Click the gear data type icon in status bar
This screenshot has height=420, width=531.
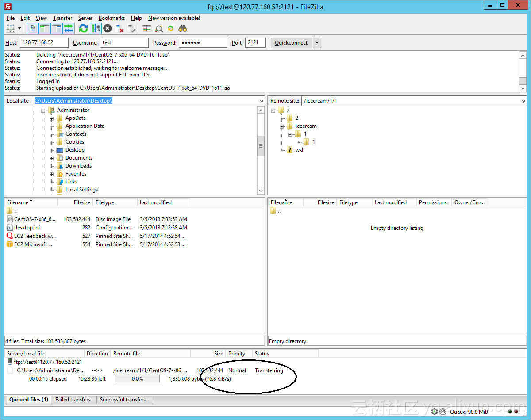(x=435, y=412)
